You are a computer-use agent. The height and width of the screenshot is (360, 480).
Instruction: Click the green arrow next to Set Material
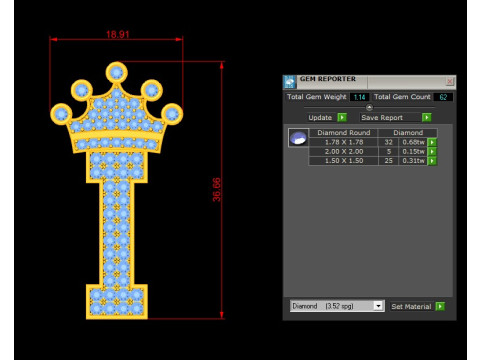point(440,306)
